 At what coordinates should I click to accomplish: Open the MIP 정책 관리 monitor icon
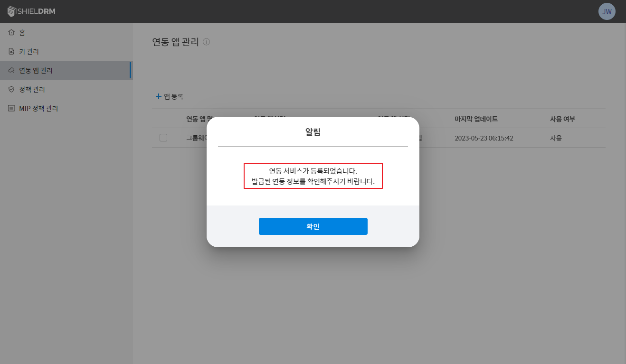click(x=11, y=108)
